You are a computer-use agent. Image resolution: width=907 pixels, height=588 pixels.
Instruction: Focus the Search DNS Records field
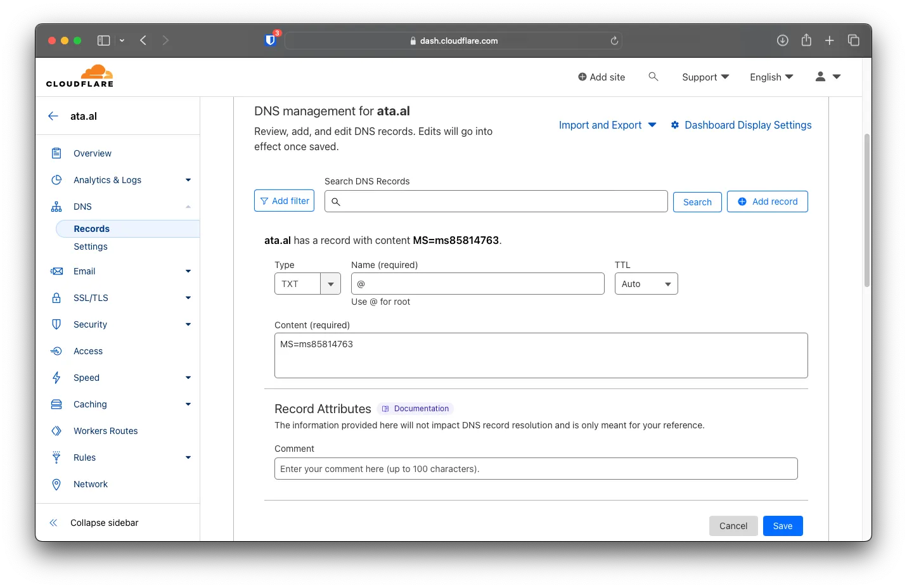click(x=496, y=201)
